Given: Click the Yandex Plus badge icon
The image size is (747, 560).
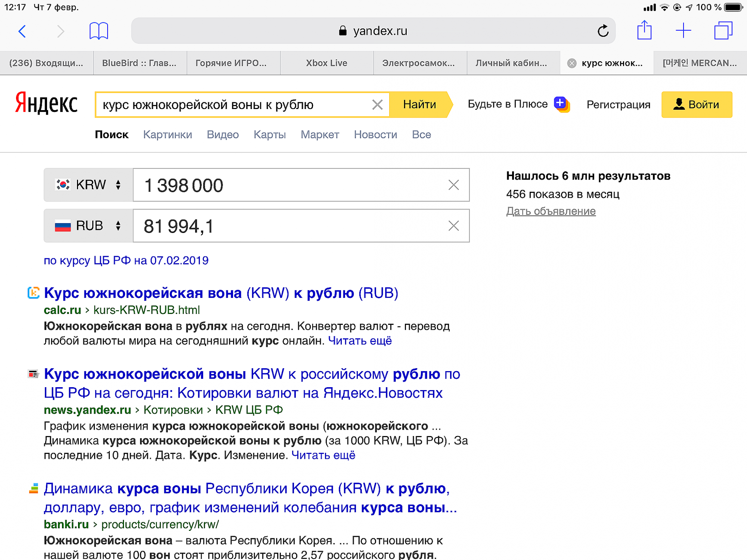Looking at the screenshot, I should click(561, 104).
